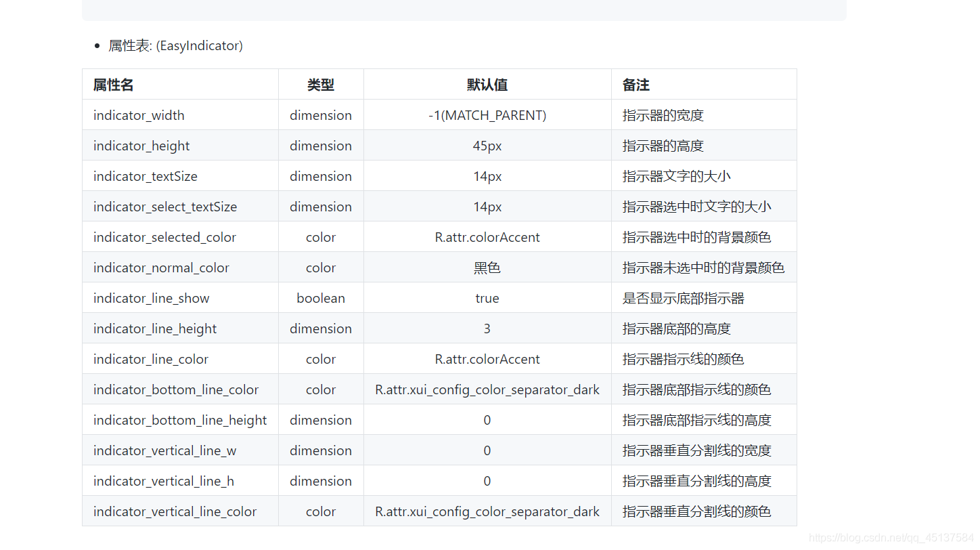The height and width of the screenshot is (550, 980).
Task: Select the 'indicator_bottom_line_height' cell
Action: pos(180,420)
